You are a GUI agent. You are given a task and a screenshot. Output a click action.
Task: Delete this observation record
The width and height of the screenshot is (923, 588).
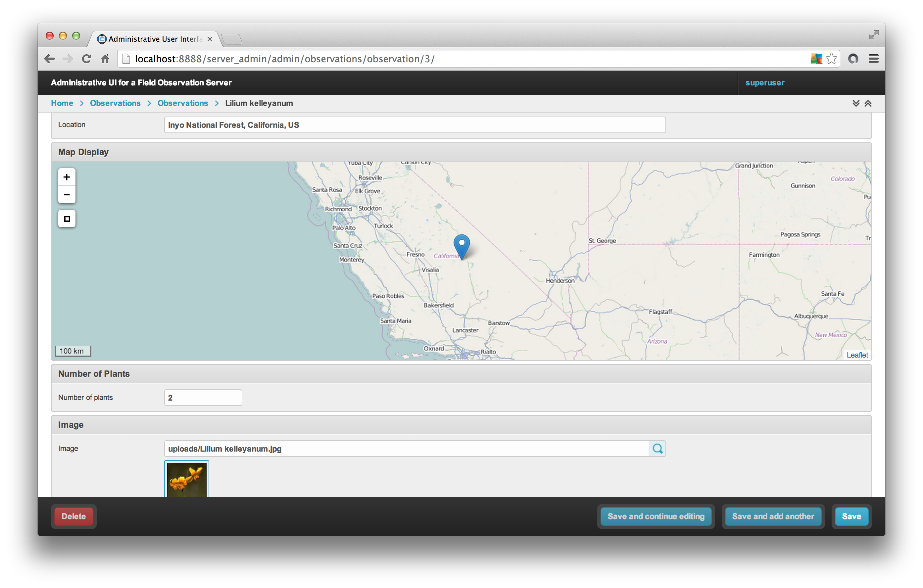73,516
